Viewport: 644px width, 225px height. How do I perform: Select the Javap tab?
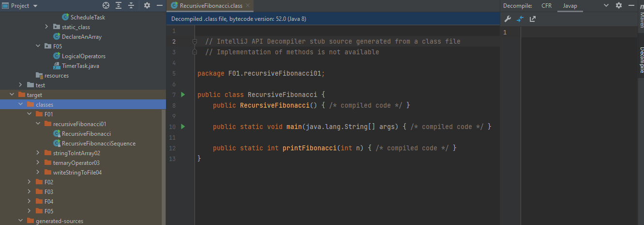[x=570, y=6]
